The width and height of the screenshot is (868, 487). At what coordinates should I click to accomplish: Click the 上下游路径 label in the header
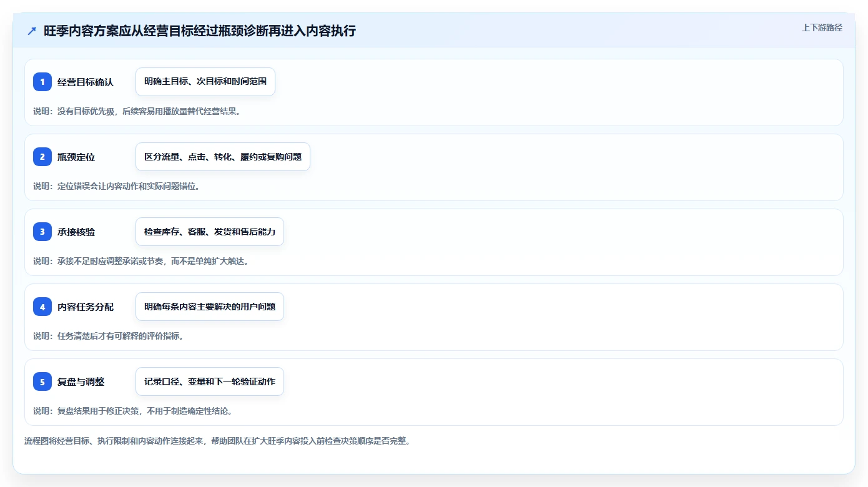coord(822,27)
